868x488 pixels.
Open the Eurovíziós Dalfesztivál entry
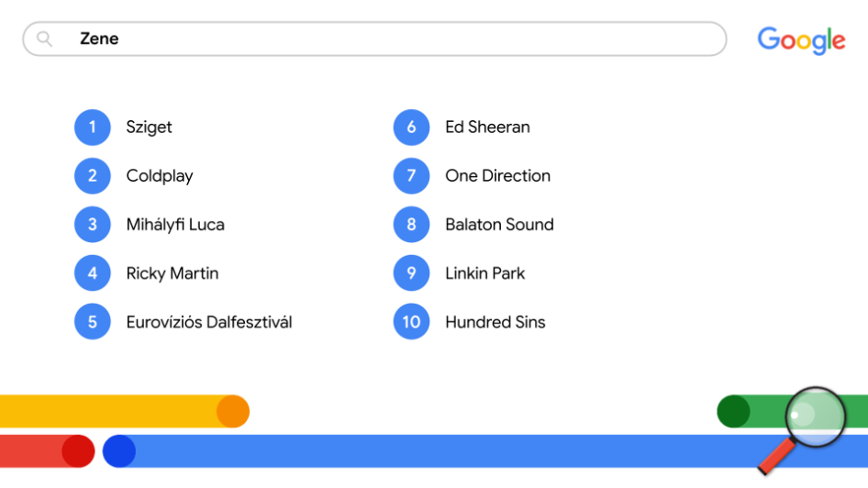209,322
